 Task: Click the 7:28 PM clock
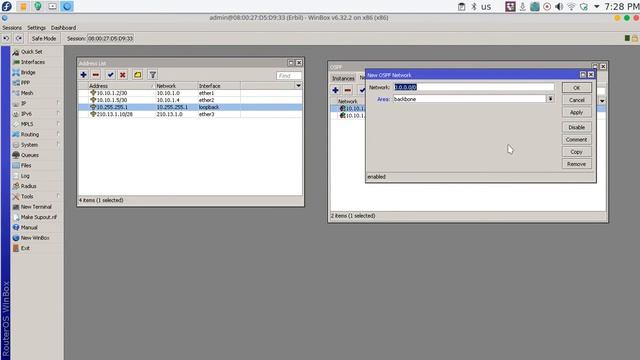pyautogui.click(x=622, y=7)
